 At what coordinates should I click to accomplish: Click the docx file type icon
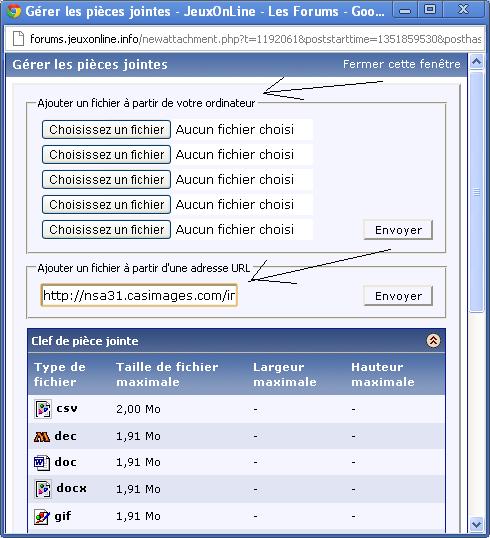[x=43, y=489]
